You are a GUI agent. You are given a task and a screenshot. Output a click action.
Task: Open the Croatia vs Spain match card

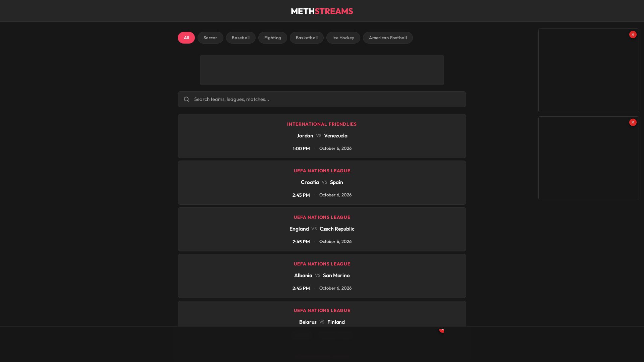coord(322,183)
